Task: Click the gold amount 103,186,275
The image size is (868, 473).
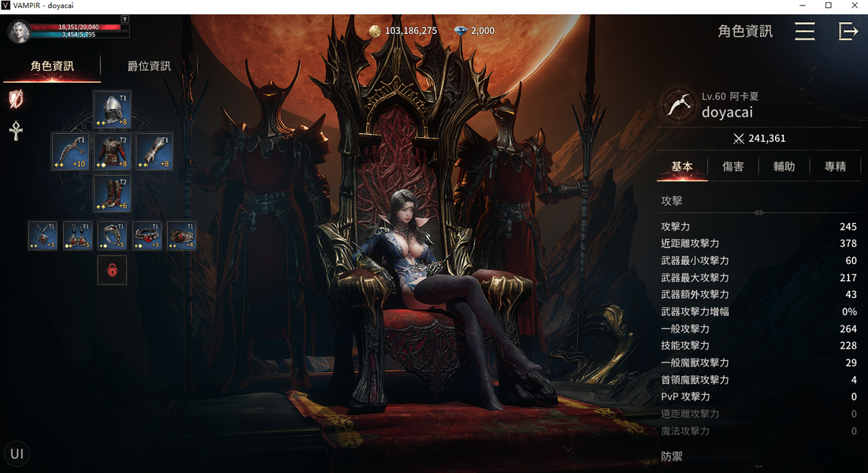Action: tap(410, 31)
